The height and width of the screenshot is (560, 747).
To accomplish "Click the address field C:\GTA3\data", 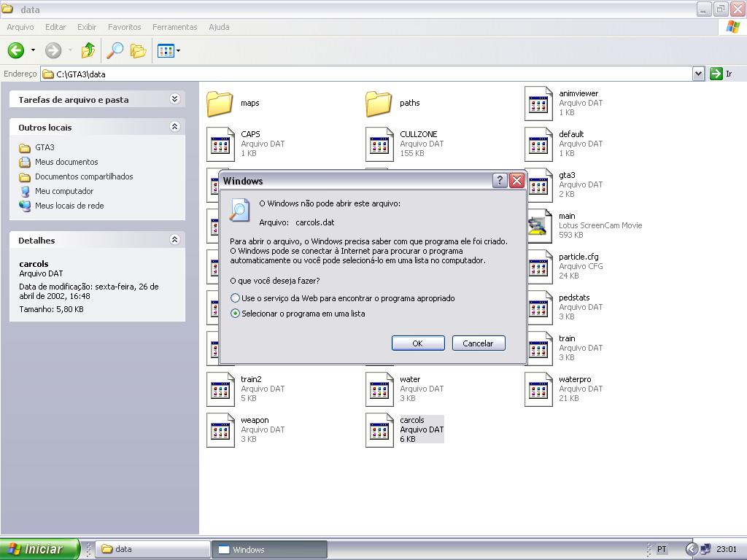I will click(366, 74).
